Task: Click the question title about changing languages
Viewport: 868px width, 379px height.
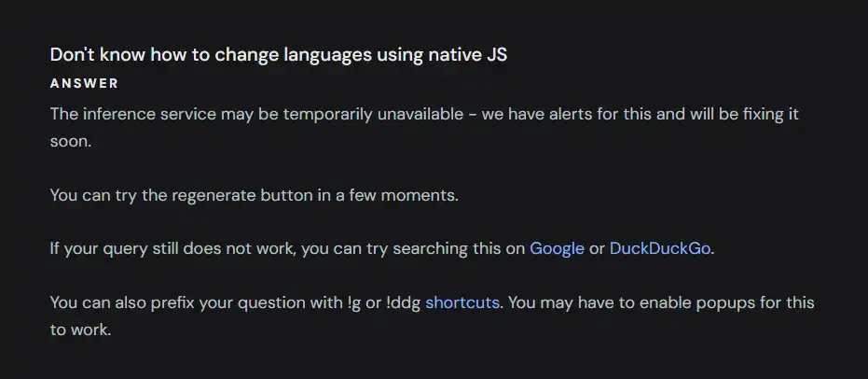Action: [x=279, y=55]
